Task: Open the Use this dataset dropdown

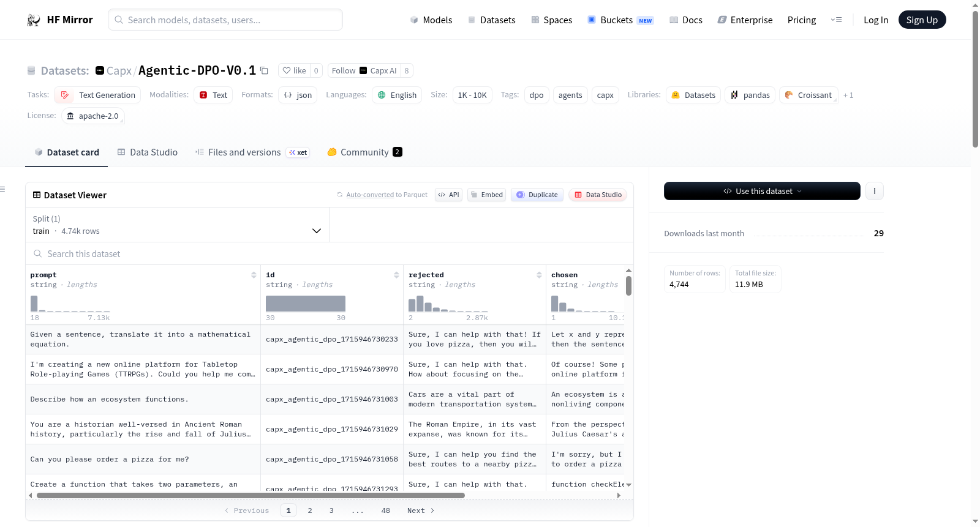Action: tap(762, 191)
